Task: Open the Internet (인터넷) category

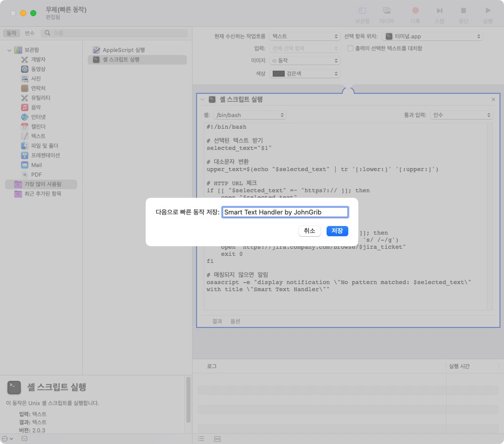Action: pos(38,117)
